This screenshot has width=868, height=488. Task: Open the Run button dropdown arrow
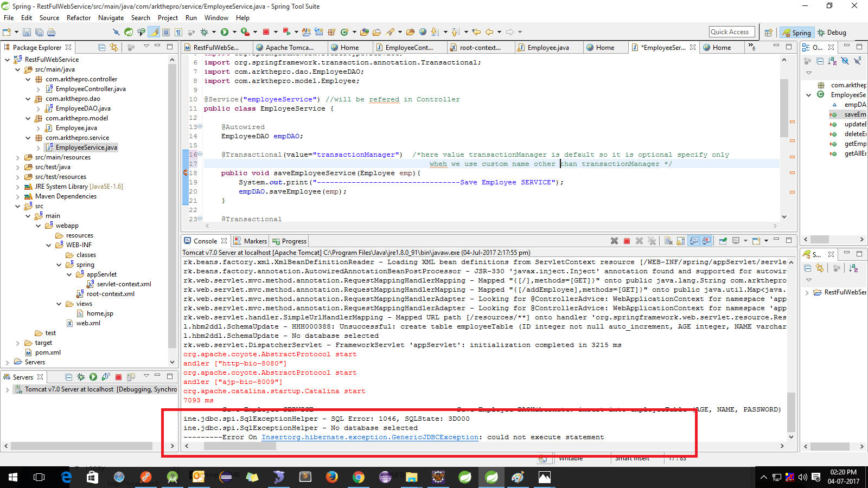(235, 32)
